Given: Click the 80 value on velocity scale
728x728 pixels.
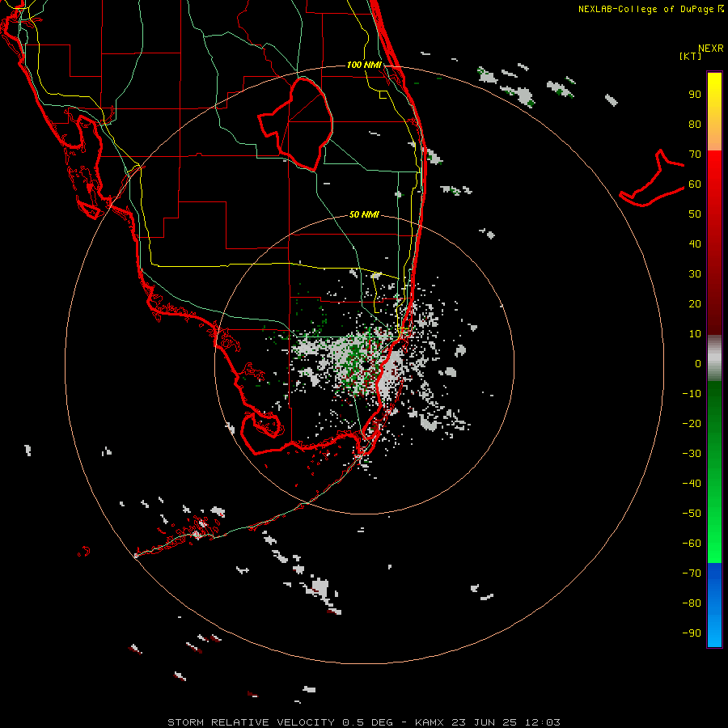Looking at the screenshot, I should click(695, 125).
